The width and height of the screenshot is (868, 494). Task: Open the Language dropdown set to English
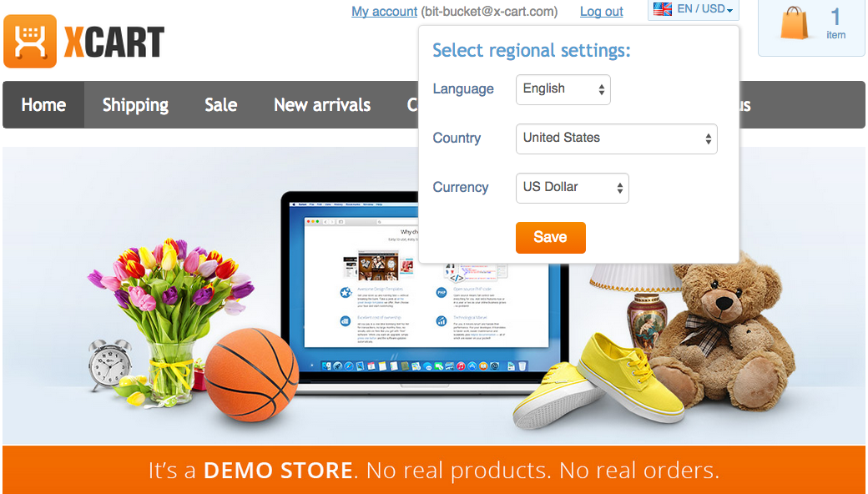pyautogui.click(x=563, y=89)
